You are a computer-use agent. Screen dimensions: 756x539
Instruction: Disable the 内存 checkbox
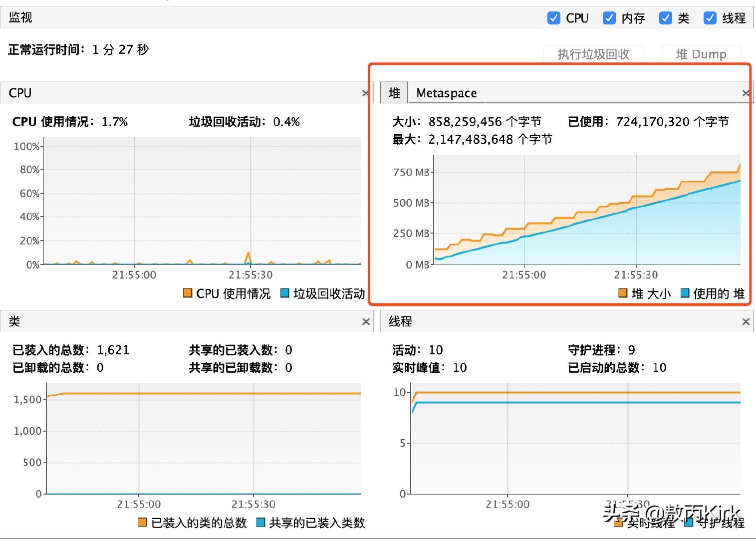[609, 18]
